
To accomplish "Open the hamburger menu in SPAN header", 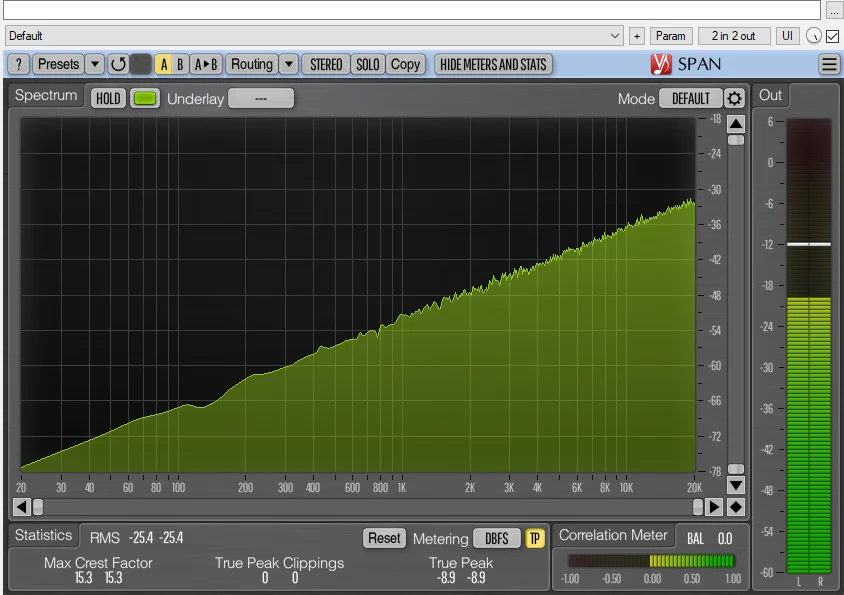I will pos(829,64).
